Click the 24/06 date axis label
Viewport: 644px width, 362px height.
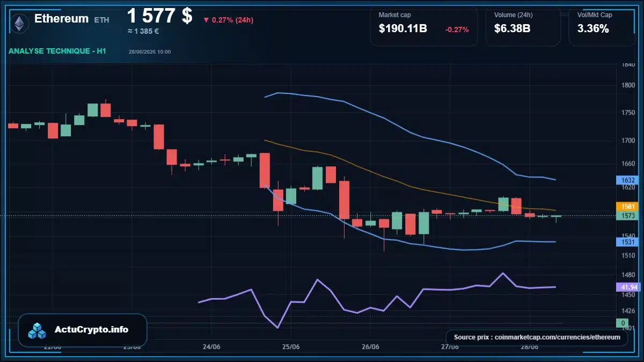coord(212,346)
